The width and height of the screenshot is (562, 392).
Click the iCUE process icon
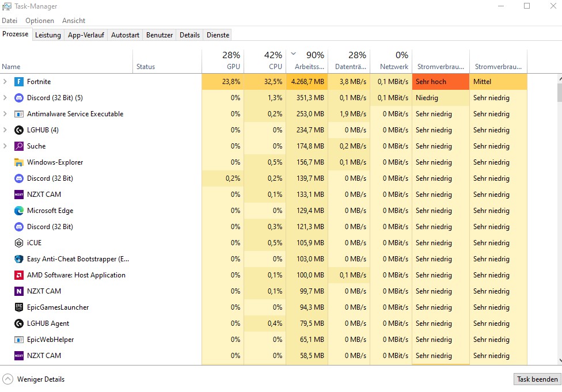click(18, 243)
